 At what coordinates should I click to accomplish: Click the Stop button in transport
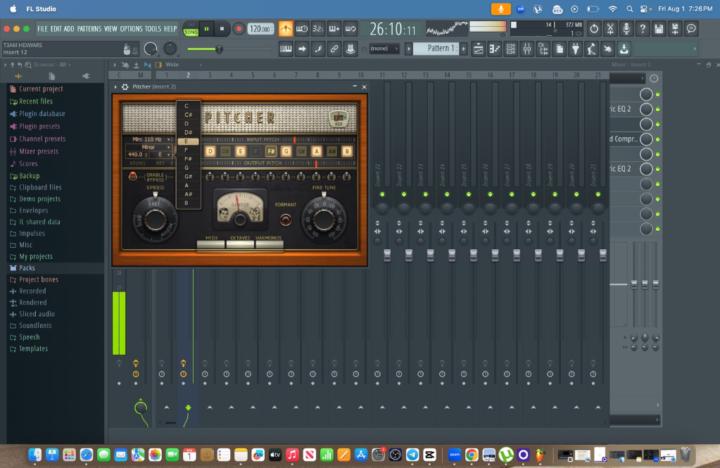(x=222, y=29)
